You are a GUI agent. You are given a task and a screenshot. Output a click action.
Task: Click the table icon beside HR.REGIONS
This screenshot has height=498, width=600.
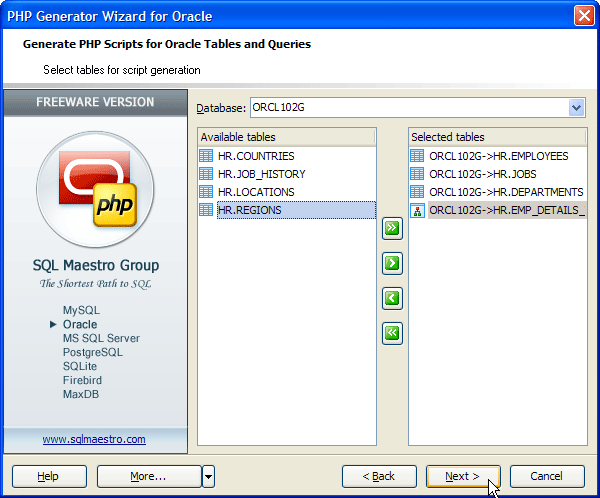pos(206,210)
